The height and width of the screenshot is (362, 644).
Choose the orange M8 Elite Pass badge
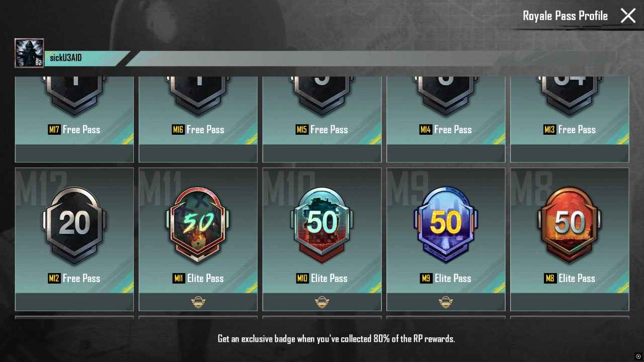[570, 224]
